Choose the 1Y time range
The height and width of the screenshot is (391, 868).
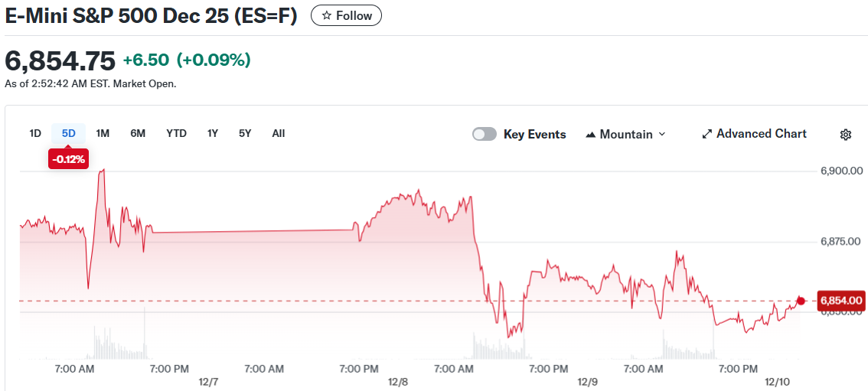(213, 133)
